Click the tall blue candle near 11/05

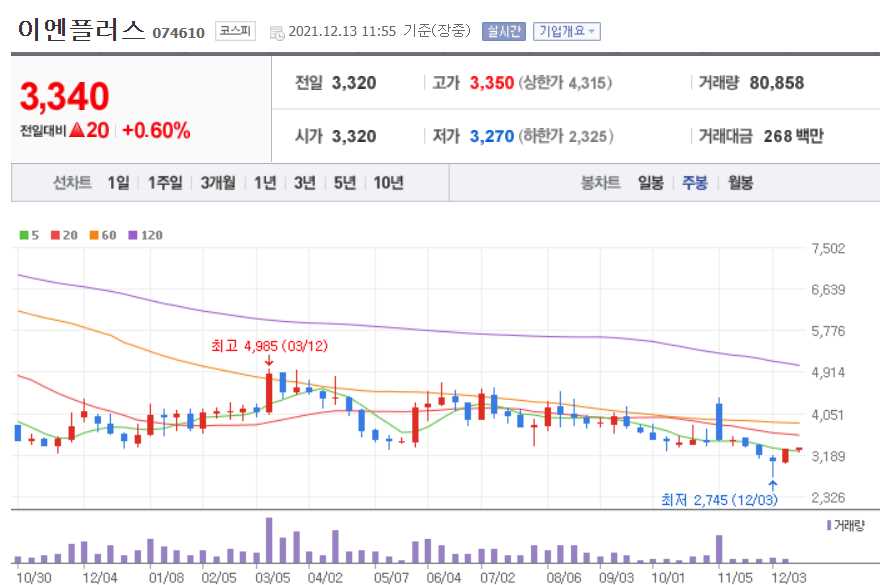pyautogui.click(x=719, y=421)
